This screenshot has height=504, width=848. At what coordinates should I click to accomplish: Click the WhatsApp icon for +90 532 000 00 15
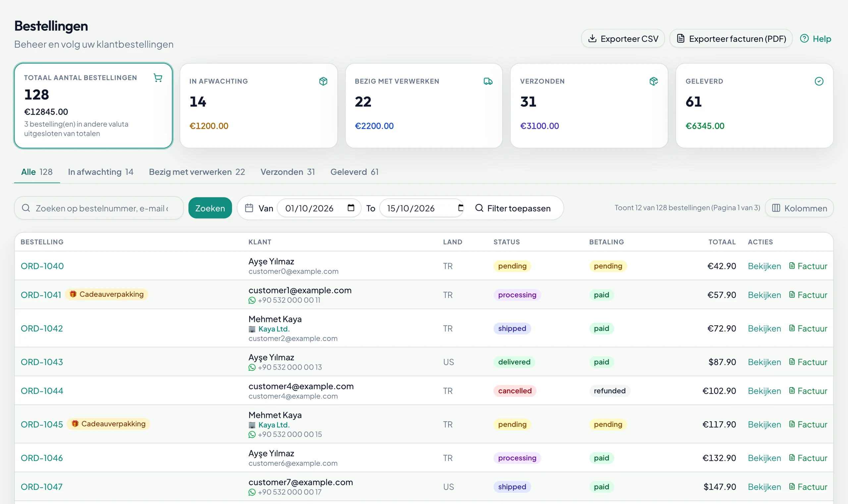[x=252, y=435]
